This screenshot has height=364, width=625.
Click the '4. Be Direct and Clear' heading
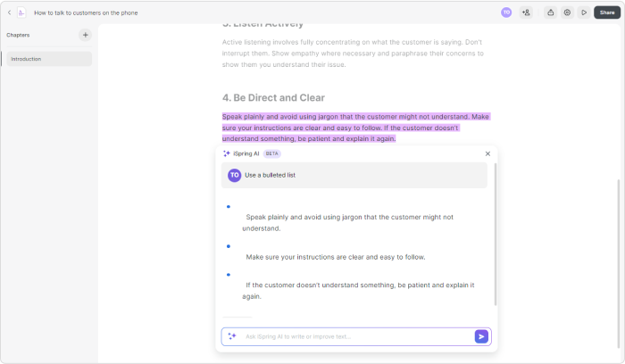273,97
